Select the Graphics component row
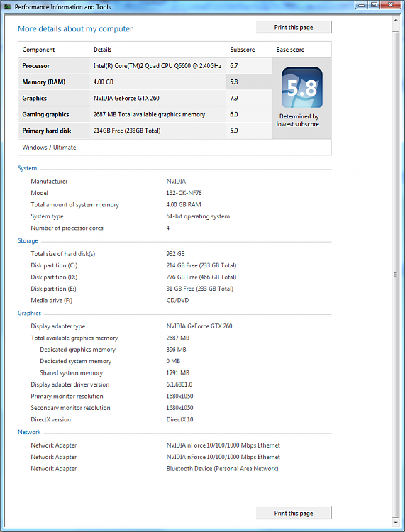Screen dimensions: 405x532 tap(145, 99)
